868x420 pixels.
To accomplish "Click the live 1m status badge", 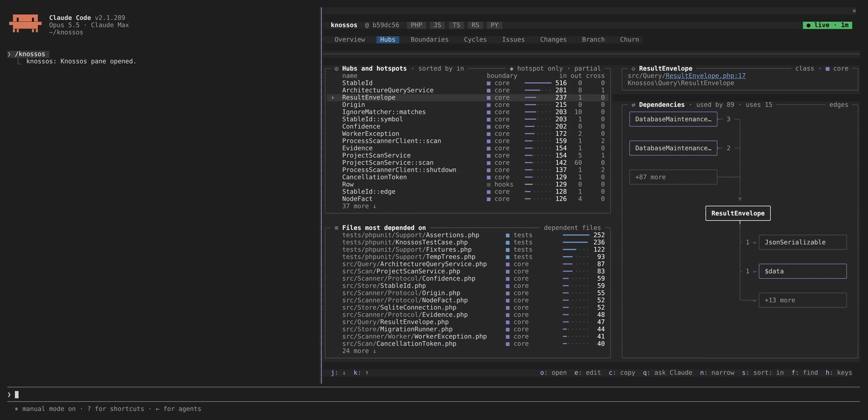I will click(x=827, y=25).
